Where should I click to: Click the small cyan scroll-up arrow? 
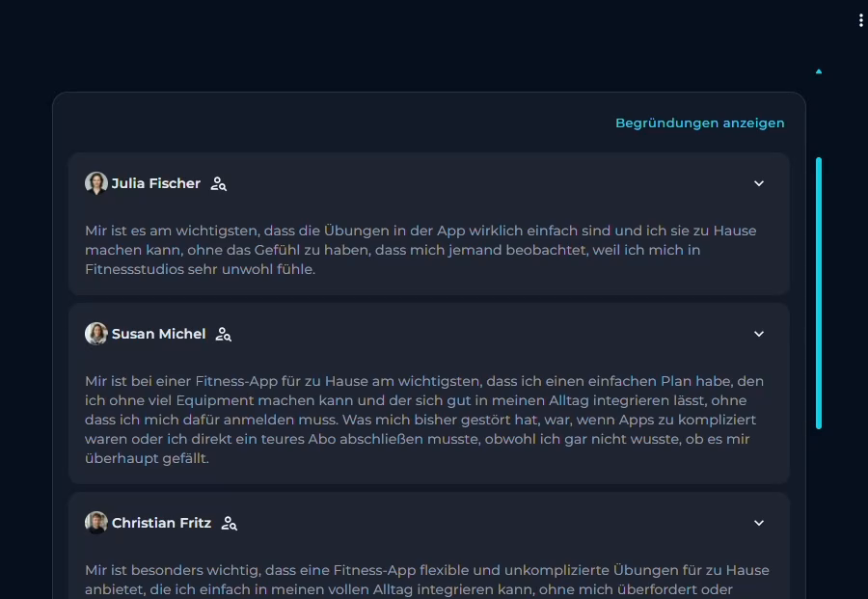(x=819, y=71)
